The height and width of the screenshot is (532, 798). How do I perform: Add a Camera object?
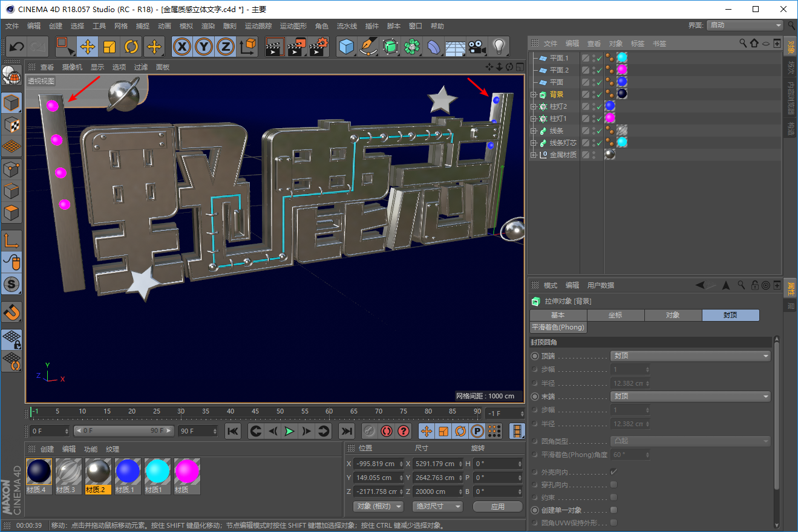[x=477, y=47]
